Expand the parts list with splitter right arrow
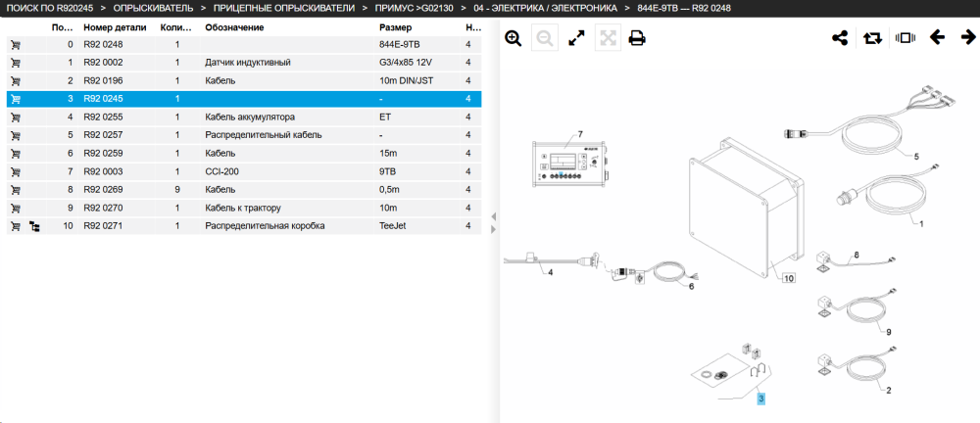980x423 pixels. 493,229
